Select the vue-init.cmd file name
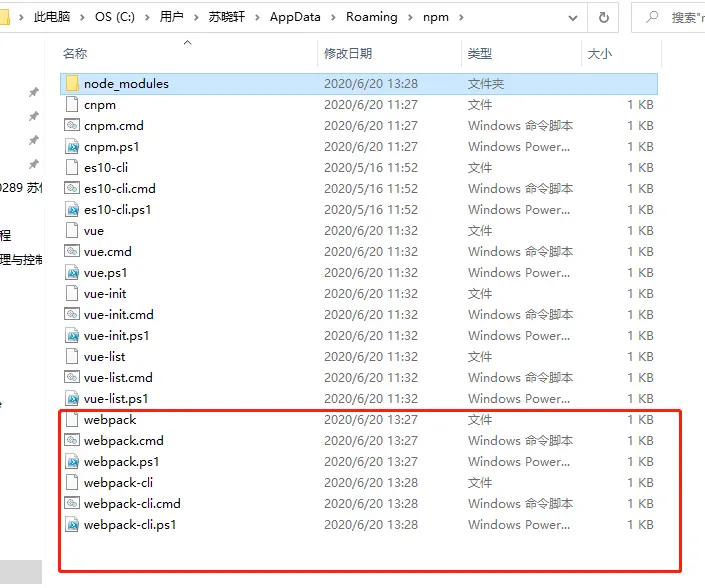Screen dimensions: 705x588 pos(119,315)
